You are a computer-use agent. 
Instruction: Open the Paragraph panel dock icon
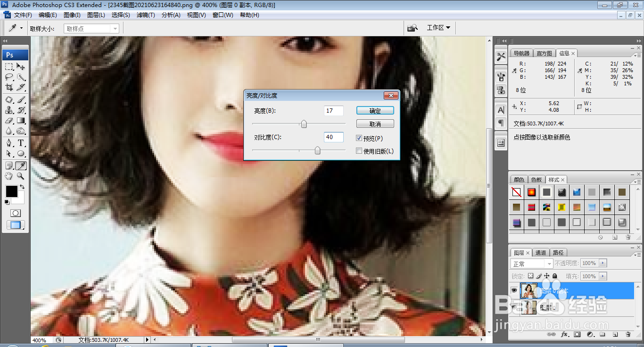[x=501, y=123]
